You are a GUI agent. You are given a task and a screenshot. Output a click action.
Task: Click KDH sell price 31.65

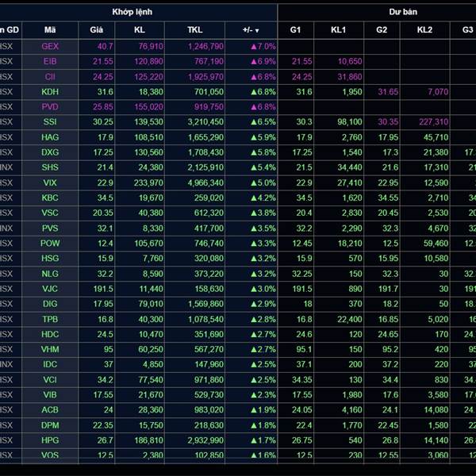(x=388, y=92)
